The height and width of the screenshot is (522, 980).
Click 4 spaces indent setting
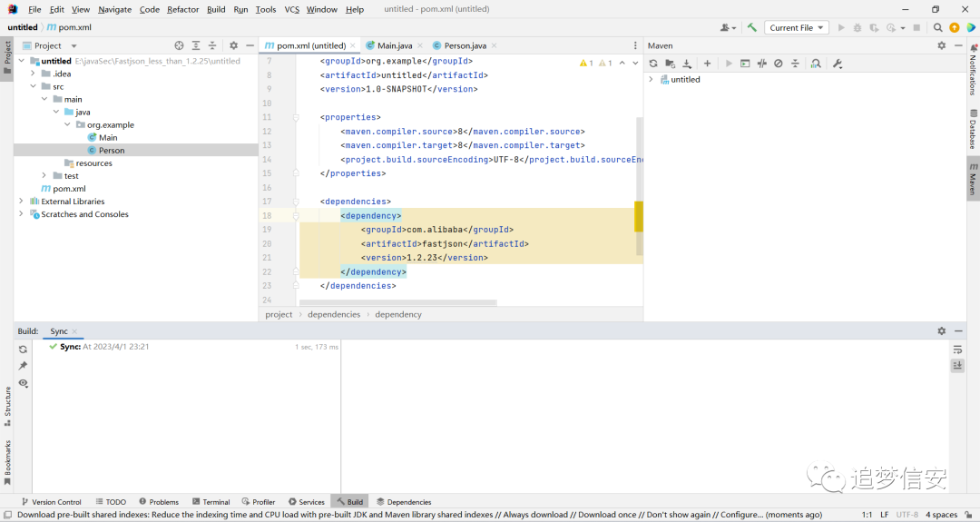click(941, 515)
